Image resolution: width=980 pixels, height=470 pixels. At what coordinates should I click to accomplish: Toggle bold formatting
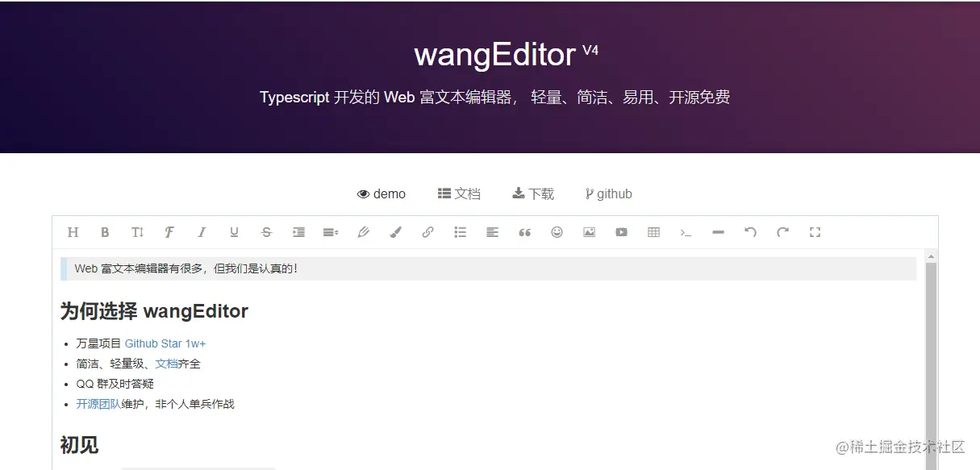click(105, 232)
